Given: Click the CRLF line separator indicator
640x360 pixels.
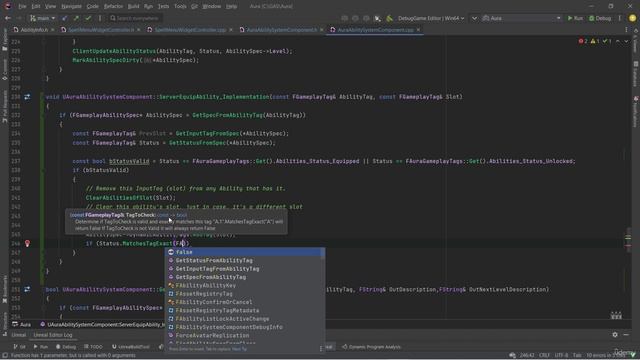Looking at the screenshot, I should point(544,355).
